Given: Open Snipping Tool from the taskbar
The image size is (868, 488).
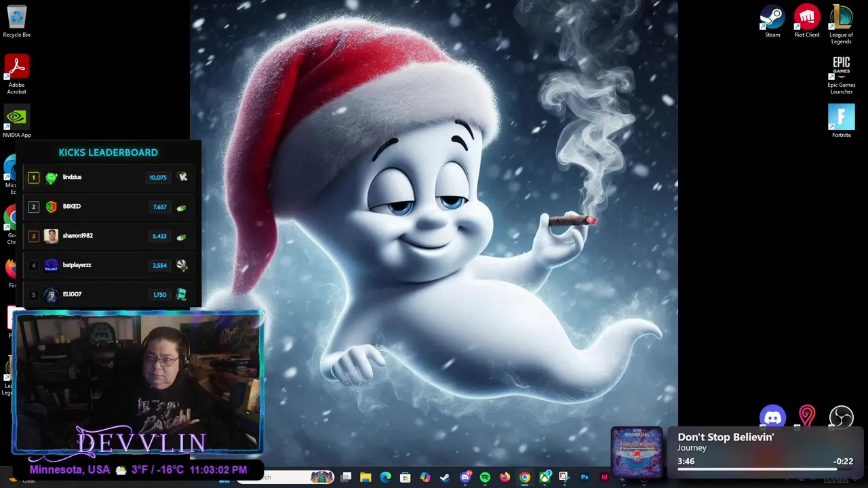Looking at the screenshot, I should coord(564,477).
